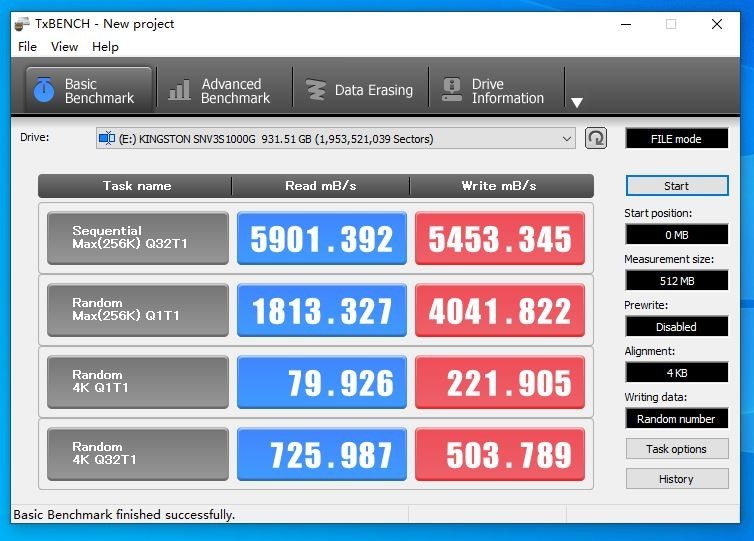The width and height of the screenshot is (754, 541).
Task: Click the FILE mode button
Action: 677,138
